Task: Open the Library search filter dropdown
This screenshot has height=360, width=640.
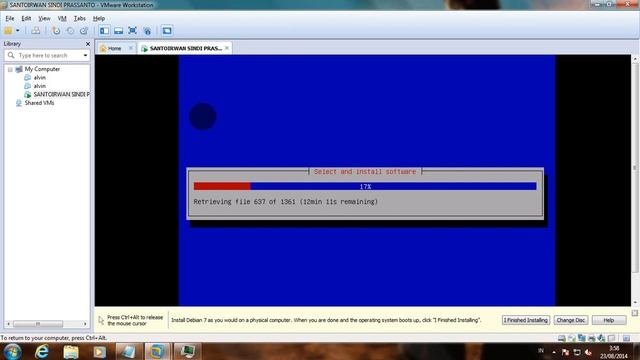Action: (85, 55)
